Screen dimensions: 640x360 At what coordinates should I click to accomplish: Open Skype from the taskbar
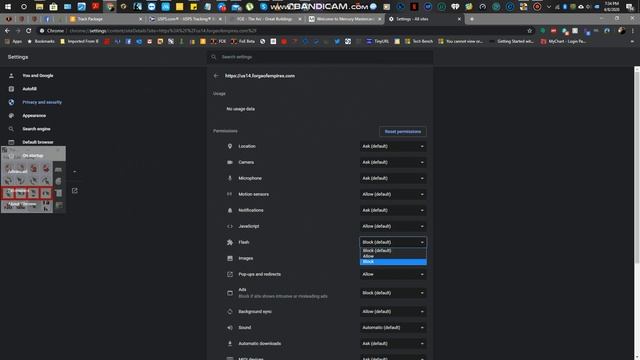[x=264, y=7]
